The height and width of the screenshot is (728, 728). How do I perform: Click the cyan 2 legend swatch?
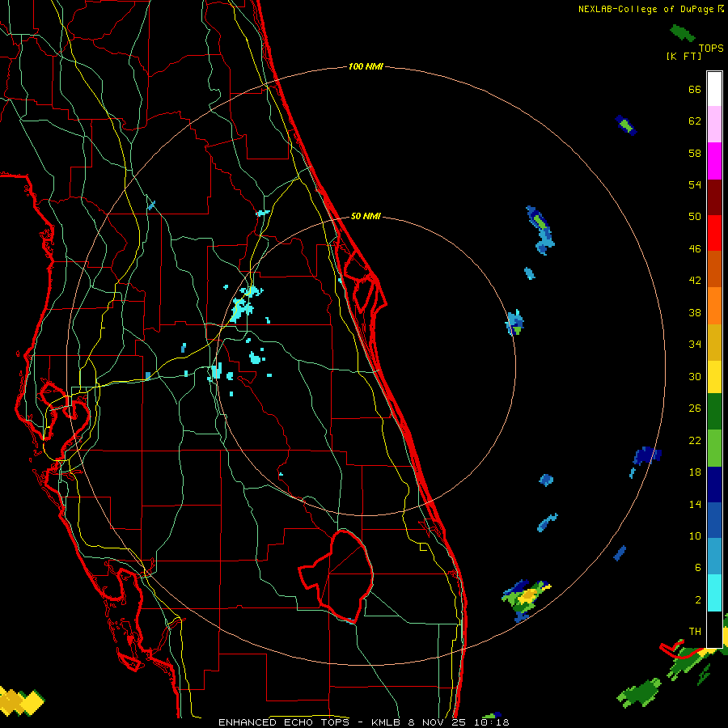pyautogui.click(x=714, y=593)
